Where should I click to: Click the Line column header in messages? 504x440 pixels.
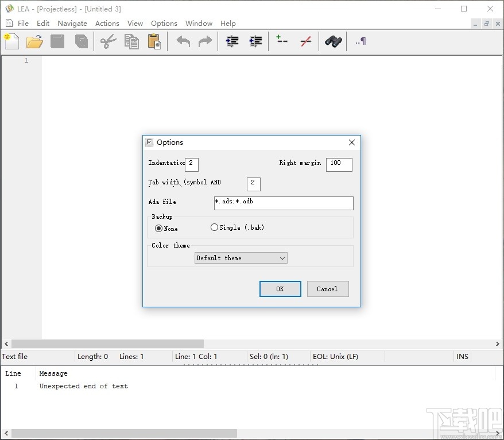point(13,373)
